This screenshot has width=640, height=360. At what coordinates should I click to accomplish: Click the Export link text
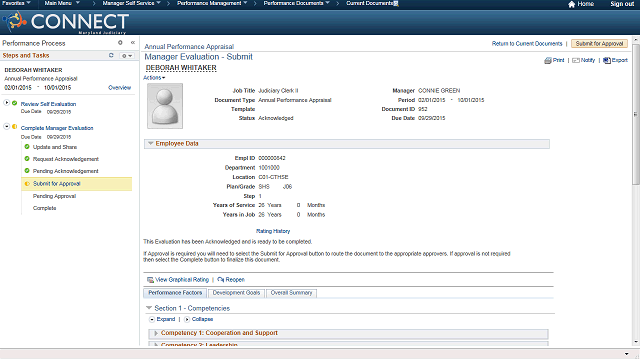point(620,60)
